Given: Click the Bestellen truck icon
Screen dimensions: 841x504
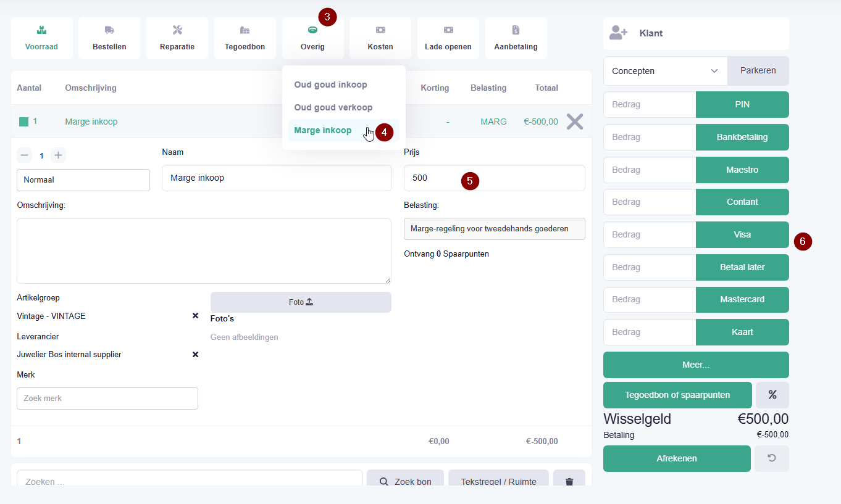Looking at the screenshot, I should point(109,30).
